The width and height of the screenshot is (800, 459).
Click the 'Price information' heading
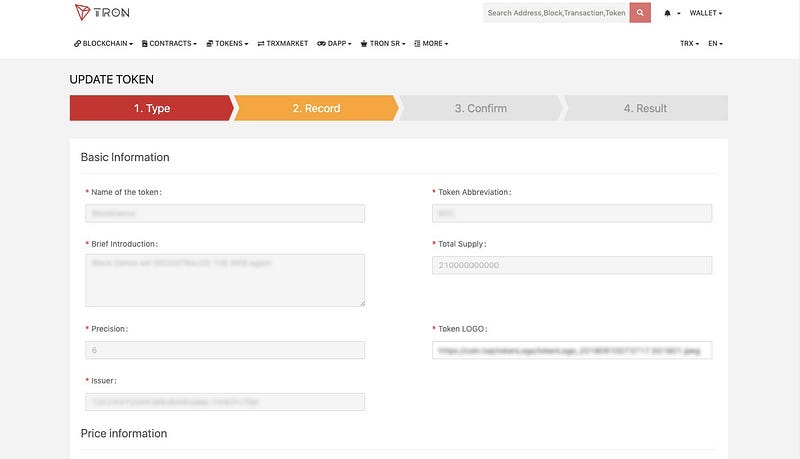(124, 434)
